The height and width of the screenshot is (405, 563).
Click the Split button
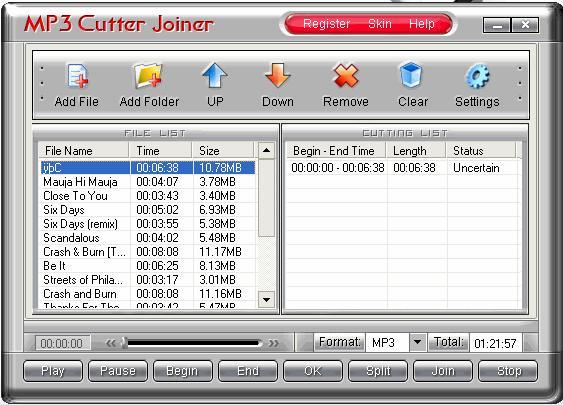point(378,371)
